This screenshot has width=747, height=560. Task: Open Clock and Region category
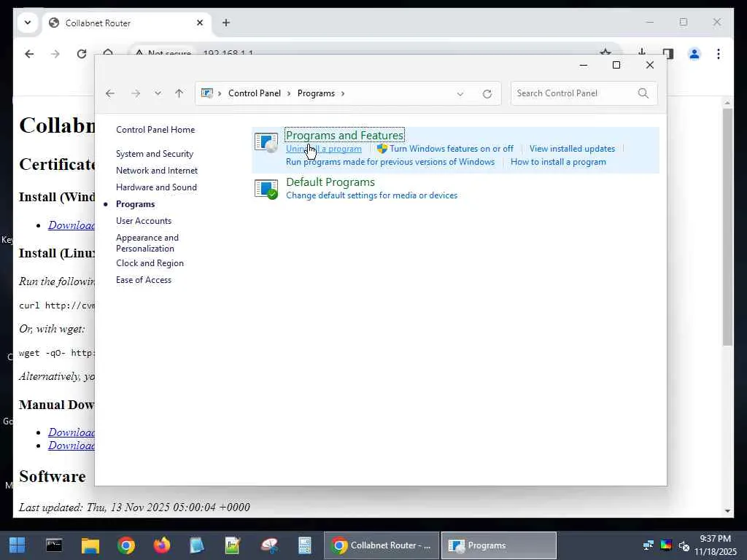click(x=150, y=263)
